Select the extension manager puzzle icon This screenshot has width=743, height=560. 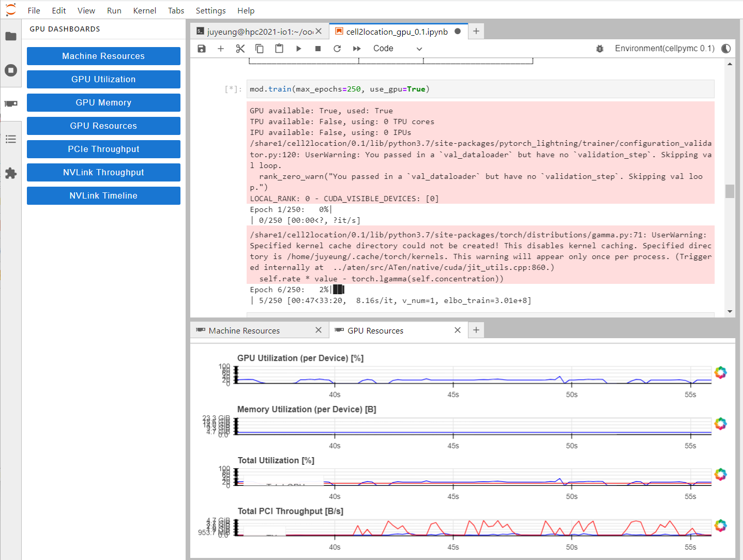(11, 174)
